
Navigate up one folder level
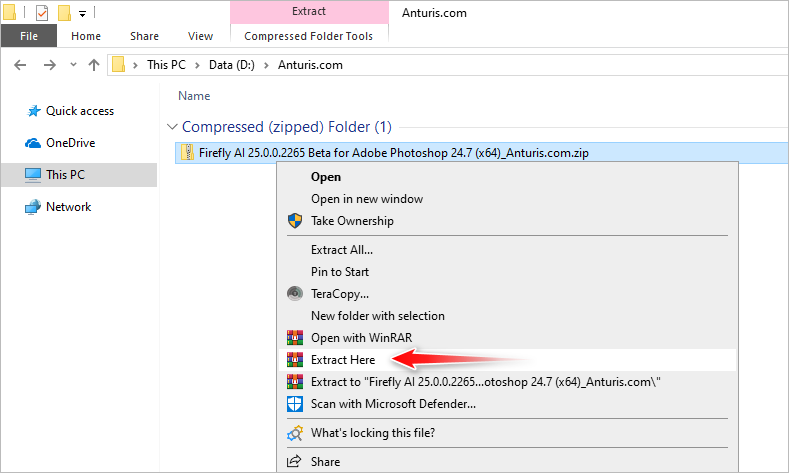point(94,65)
